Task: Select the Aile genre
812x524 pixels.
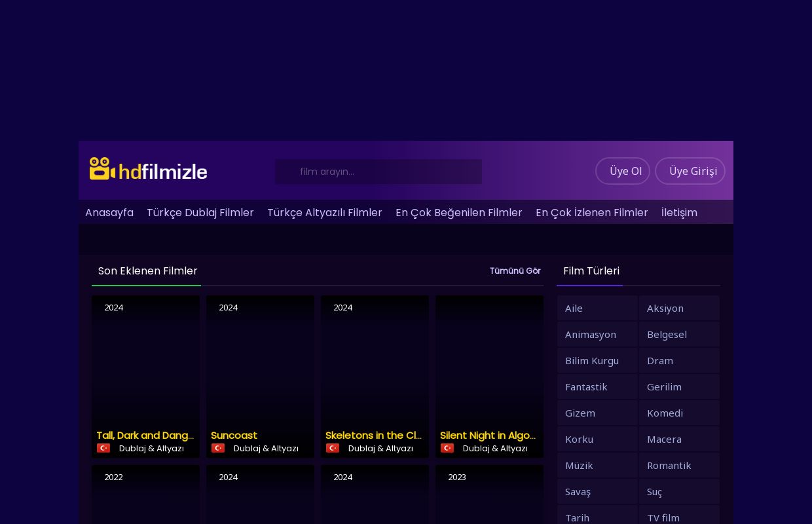Action: [x=597, y=308]
